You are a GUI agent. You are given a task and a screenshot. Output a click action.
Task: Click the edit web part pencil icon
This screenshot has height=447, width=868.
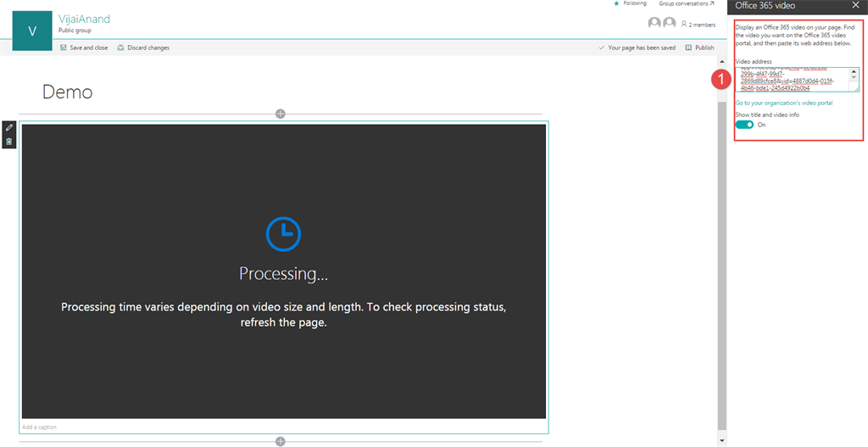click(x=8, y=127)
